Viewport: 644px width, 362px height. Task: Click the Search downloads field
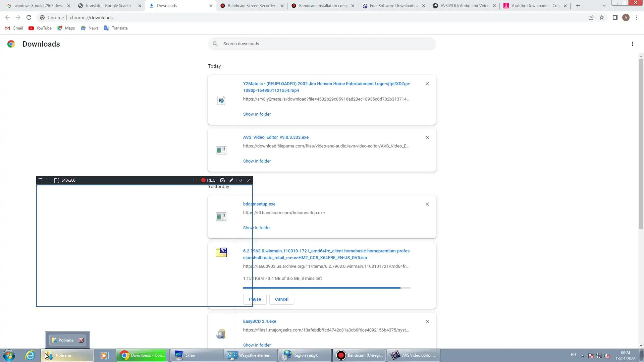(x=322, y=44)
